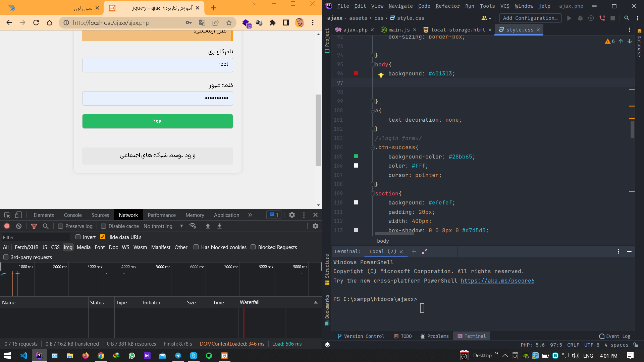
Task: Click the green color swatch on line 105
Action: 356,156
